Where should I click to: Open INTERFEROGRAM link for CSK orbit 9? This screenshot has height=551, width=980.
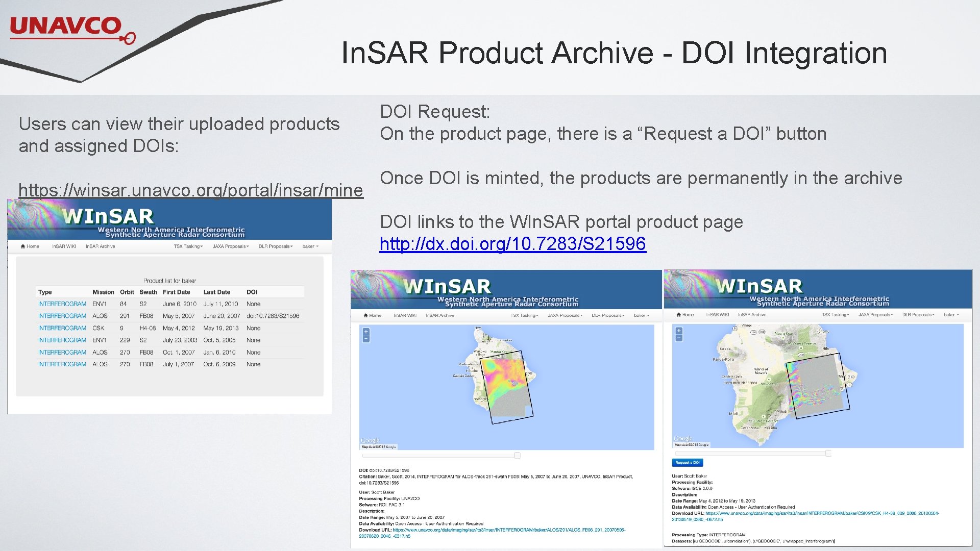tap(62, 329)
